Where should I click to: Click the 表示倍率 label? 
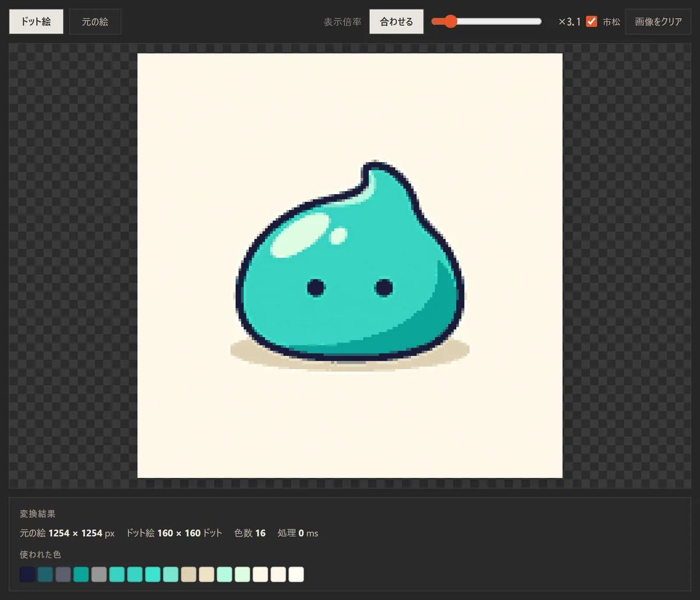point(343,22)
